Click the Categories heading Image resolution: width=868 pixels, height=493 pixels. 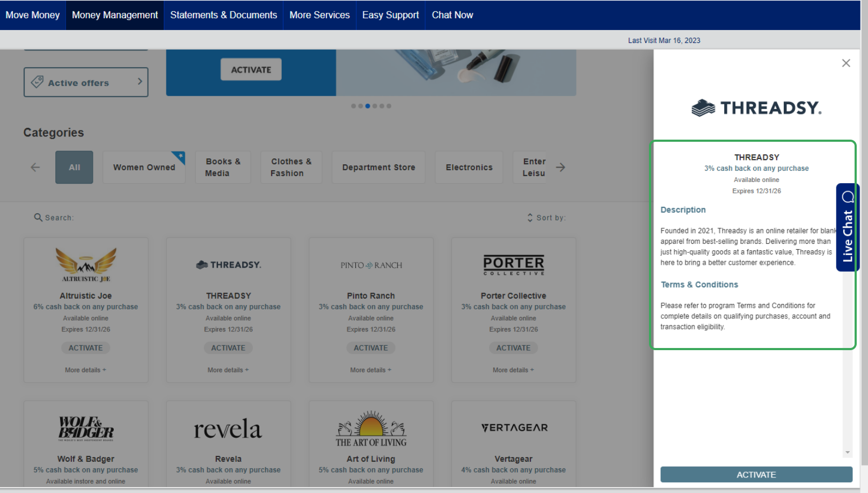click(54, 133)
